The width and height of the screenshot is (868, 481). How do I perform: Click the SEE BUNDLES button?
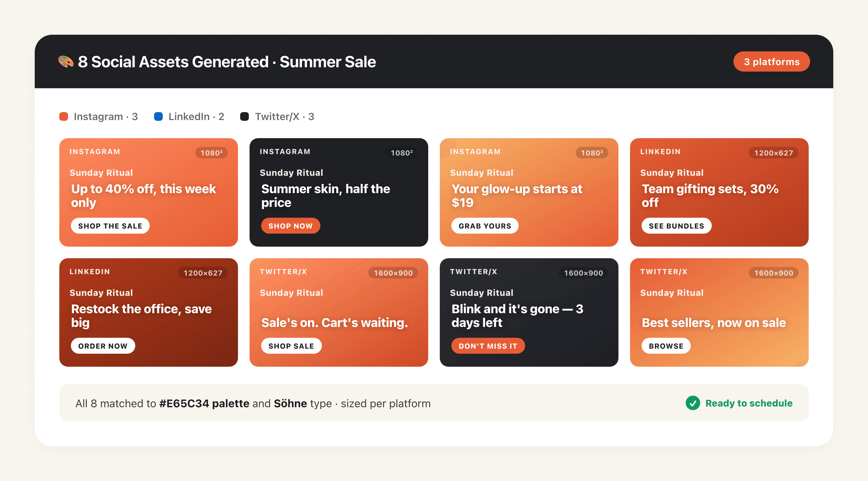click(676, 226)
